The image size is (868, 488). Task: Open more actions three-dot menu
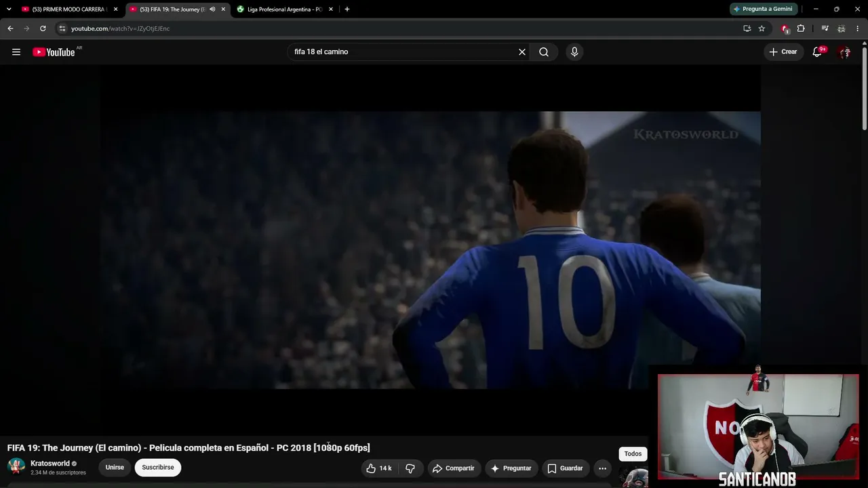pos(602,468)
